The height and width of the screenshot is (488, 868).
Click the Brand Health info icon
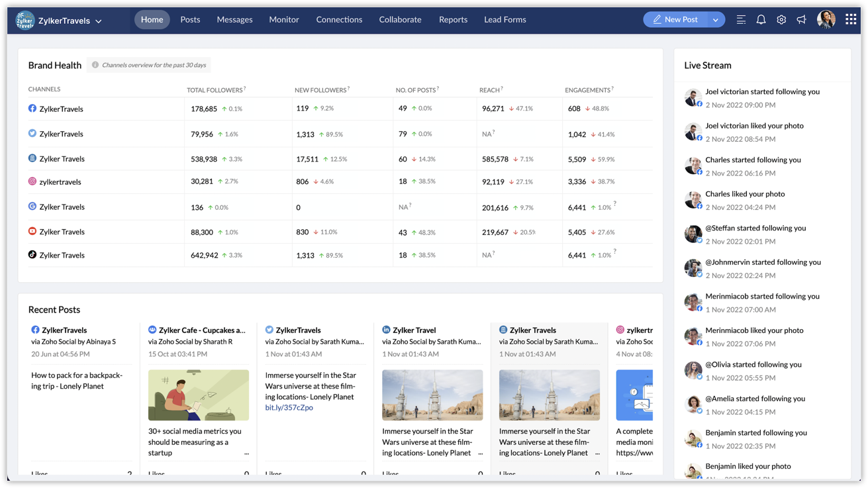[x=95, y=65]
